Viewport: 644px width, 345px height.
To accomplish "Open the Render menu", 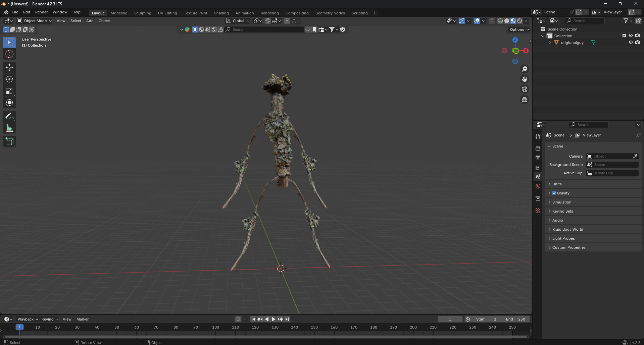I will 41,12.
